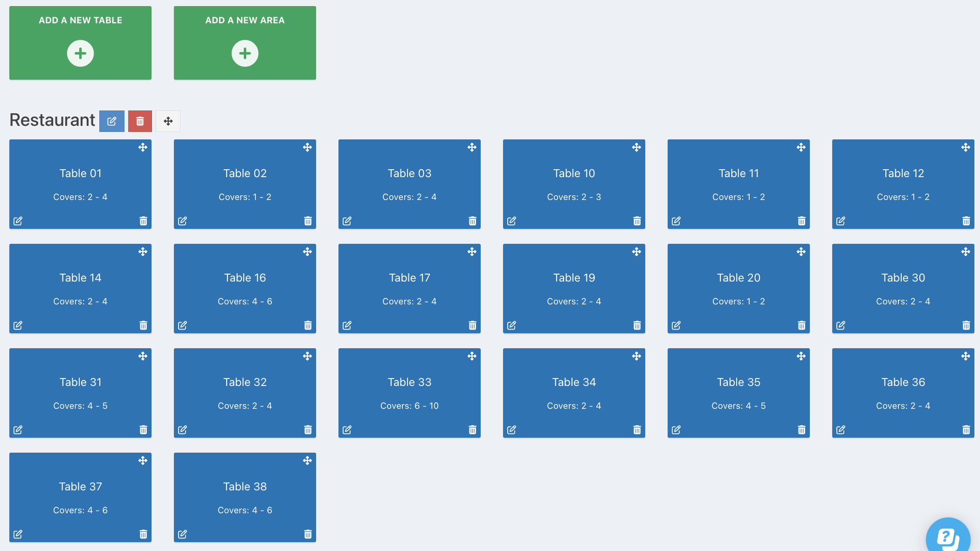Image resolution: width=980 pixels, height=551 pixels.
Task: Delete Table 19 using trash icon
Action: [637, 325]
